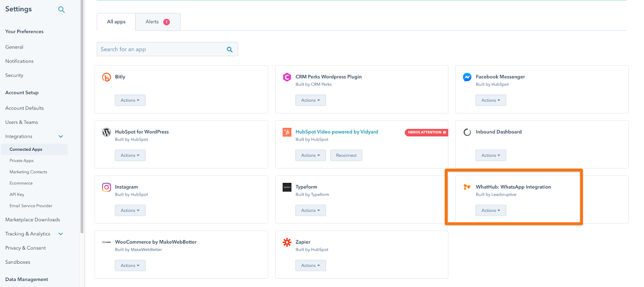Open Sandboxes in sidebar
This screenshot has width=644, height=287.
point(18,262)
